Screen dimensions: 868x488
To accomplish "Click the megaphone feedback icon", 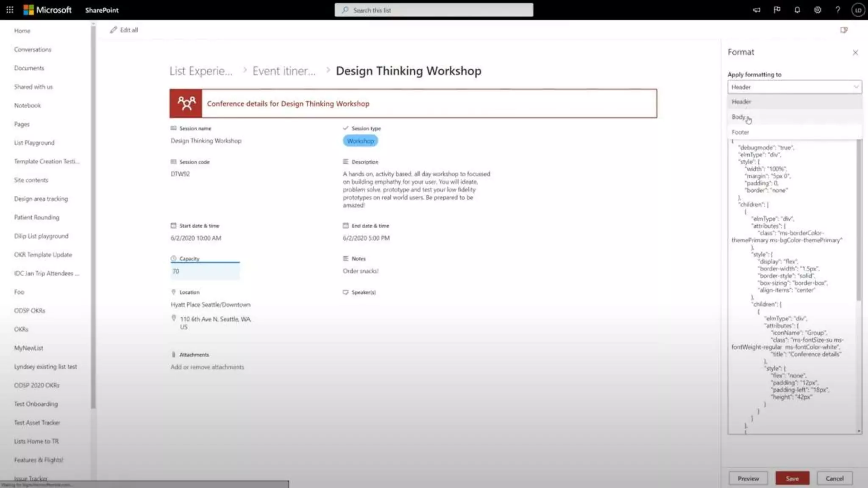I will click(x=757, y=10).
